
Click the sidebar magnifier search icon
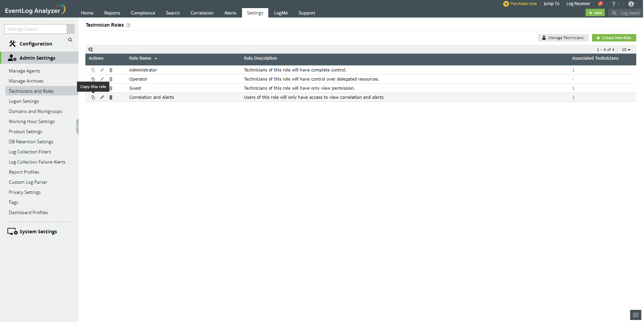pyautogui.click(x=70, y=40)
